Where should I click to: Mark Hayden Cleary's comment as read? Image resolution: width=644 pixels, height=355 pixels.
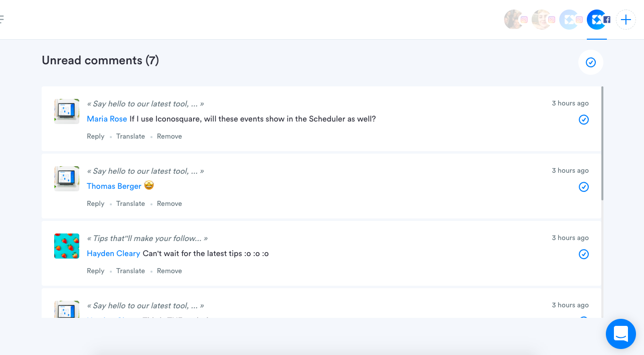[584, 254]
